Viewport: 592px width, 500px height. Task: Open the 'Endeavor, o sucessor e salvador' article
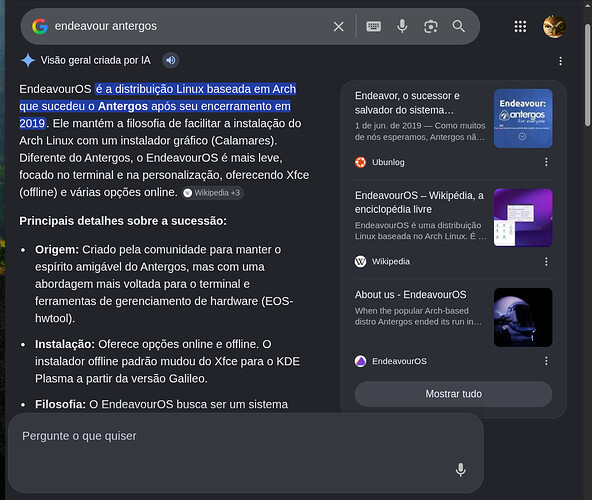pyautogui.click(x=407, y=103)
